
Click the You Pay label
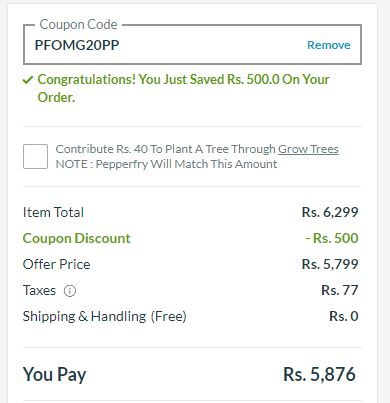[x=55, y=374]
